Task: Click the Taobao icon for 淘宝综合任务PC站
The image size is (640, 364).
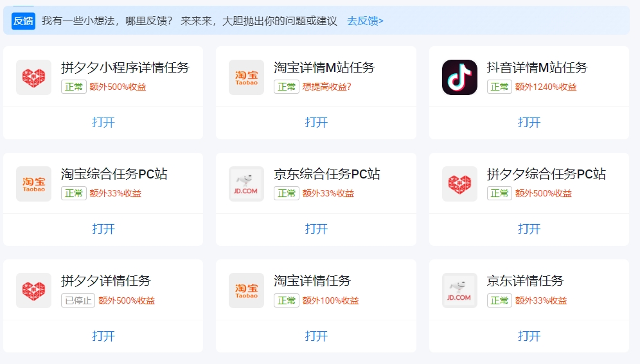Action: click(34, 184)
